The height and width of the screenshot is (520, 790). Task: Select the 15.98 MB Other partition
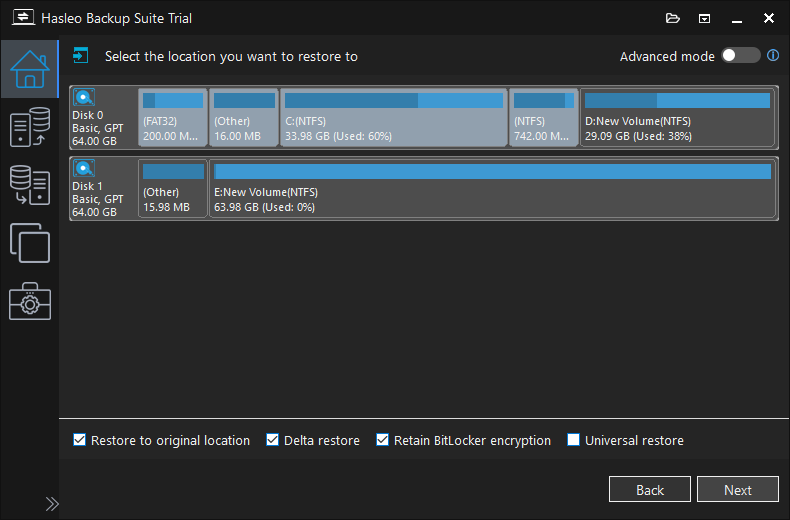click(173, 188)
